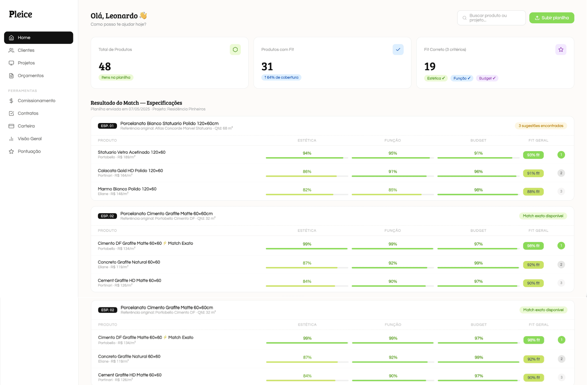Open the Comissionamento tool

pyautogui.click(x=39, y=101)
